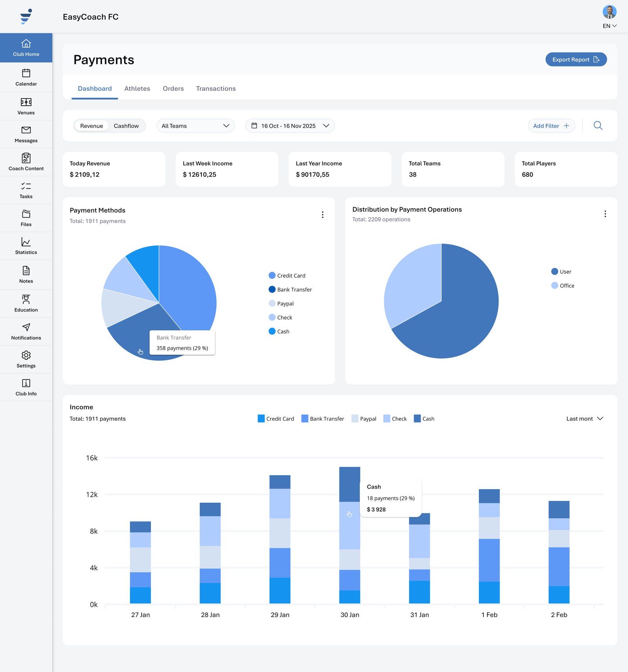Click the Add Filter button
This screenshot has width=628, height=672.
(x=551, y=126)
